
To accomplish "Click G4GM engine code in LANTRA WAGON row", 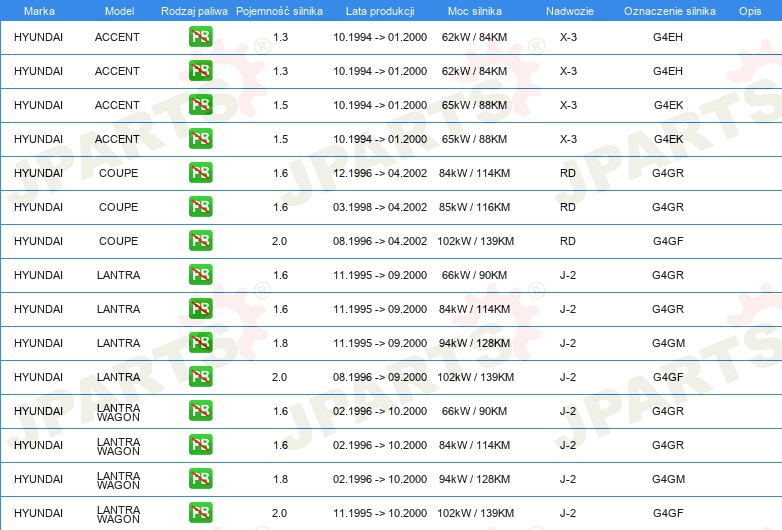I will pos(668,479).
